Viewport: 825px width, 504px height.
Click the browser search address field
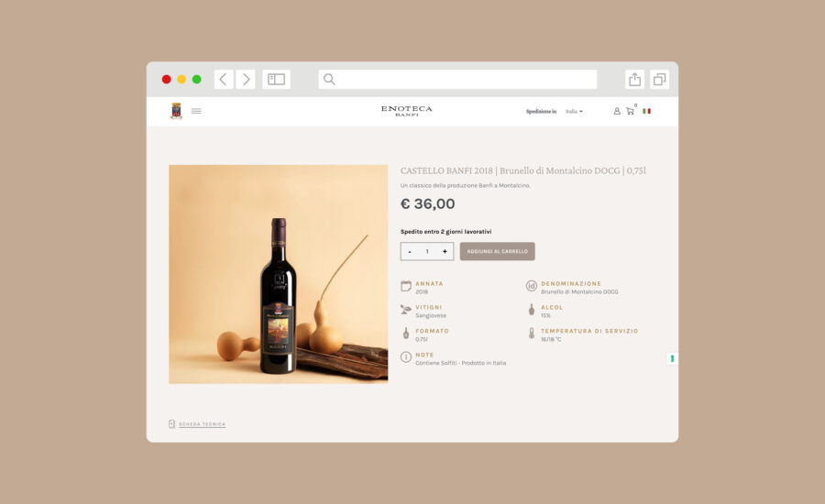click(457, 80)
